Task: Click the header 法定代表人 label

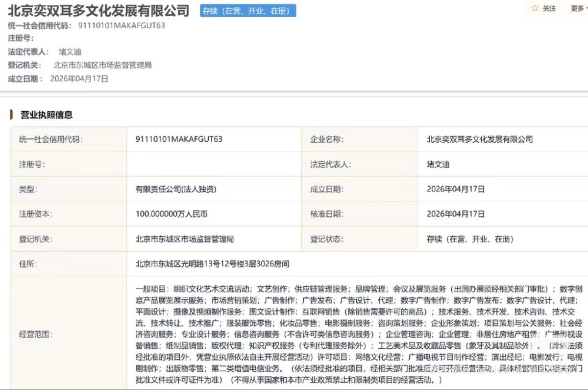Action: click(x=27, y=52)
